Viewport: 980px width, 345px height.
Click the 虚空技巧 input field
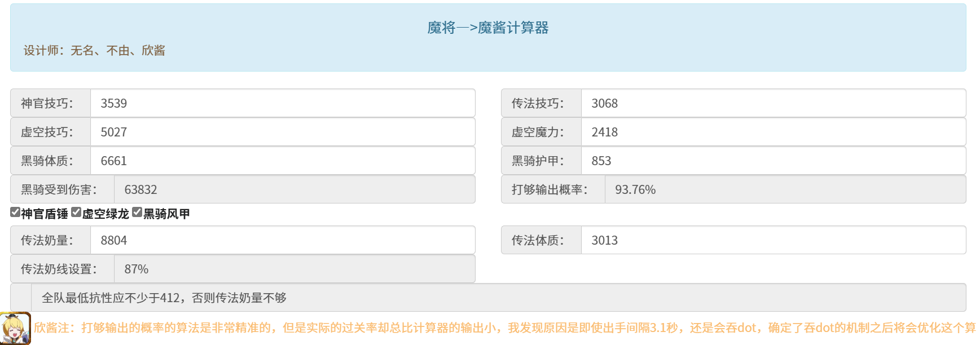[x=282, y=132]
